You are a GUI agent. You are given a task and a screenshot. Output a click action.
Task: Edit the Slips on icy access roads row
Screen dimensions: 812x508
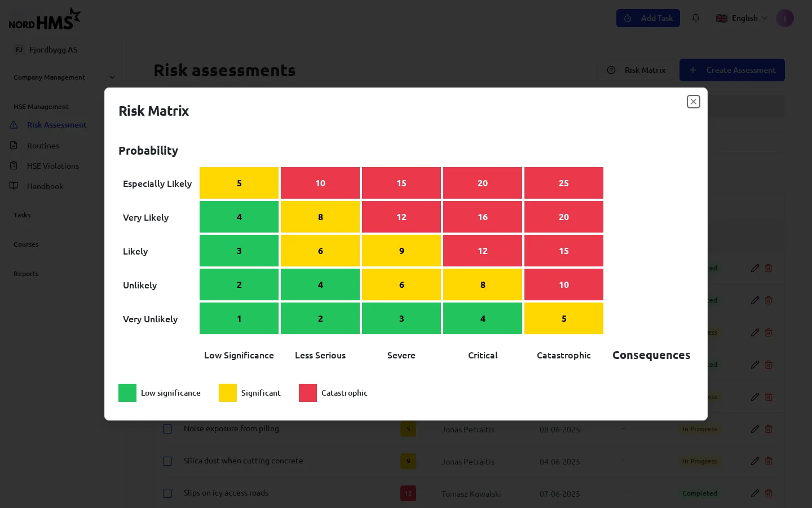pos(755,493)
